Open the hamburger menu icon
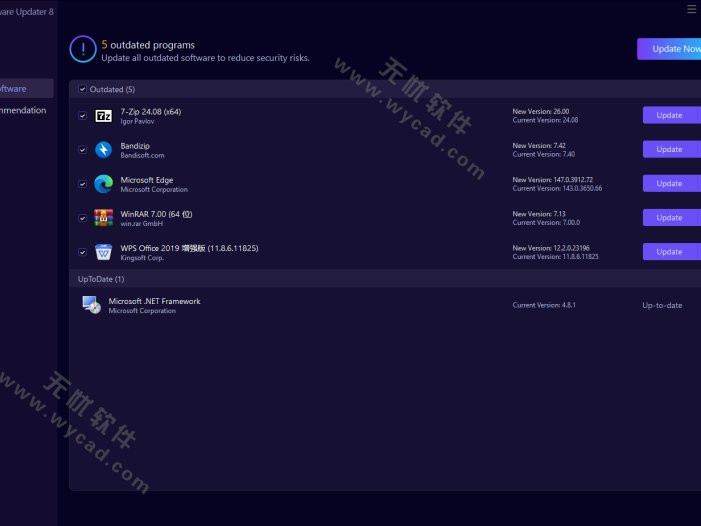This screenshot has height=526, width=701. click(691, 9)
